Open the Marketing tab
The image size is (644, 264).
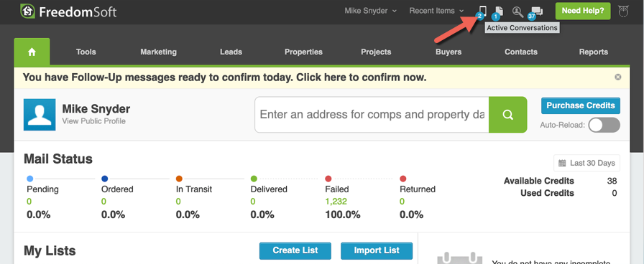(x=159, y=52)
